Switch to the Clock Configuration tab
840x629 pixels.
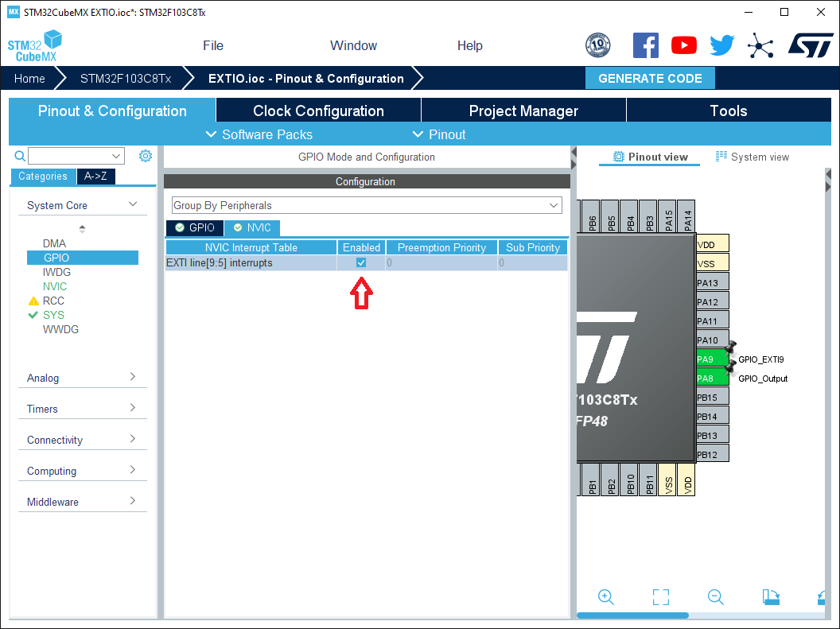318,111
